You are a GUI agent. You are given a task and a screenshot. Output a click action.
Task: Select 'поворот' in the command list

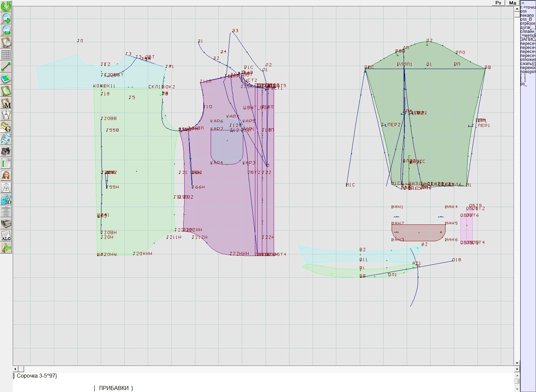tap(528, 72)
